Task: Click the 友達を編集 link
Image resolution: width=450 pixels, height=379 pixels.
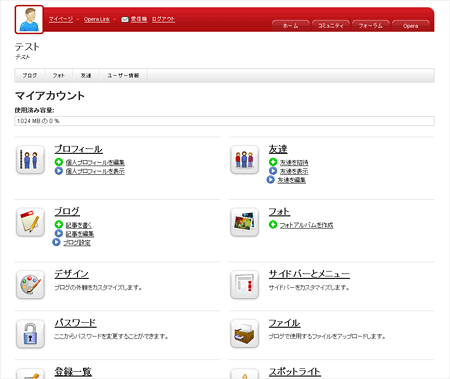Action: (292, 180)
